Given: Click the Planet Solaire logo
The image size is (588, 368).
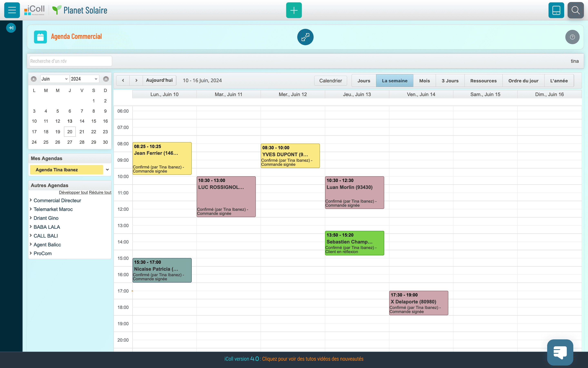Looking at the screenshot, I should [80, 10].
